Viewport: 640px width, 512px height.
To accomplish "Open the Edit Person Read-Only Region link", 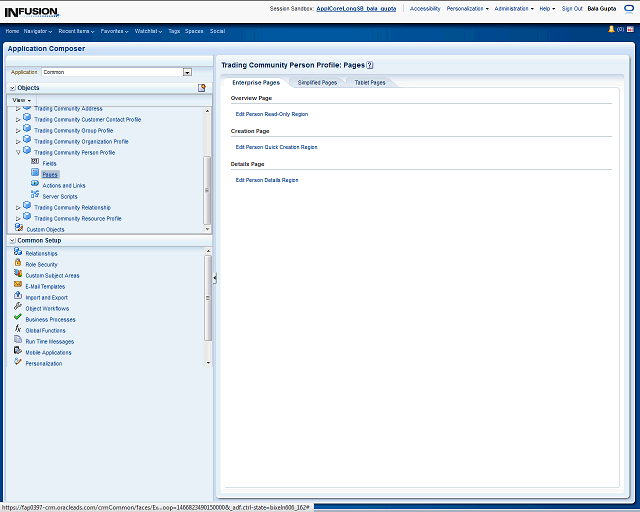I will 271,114.
